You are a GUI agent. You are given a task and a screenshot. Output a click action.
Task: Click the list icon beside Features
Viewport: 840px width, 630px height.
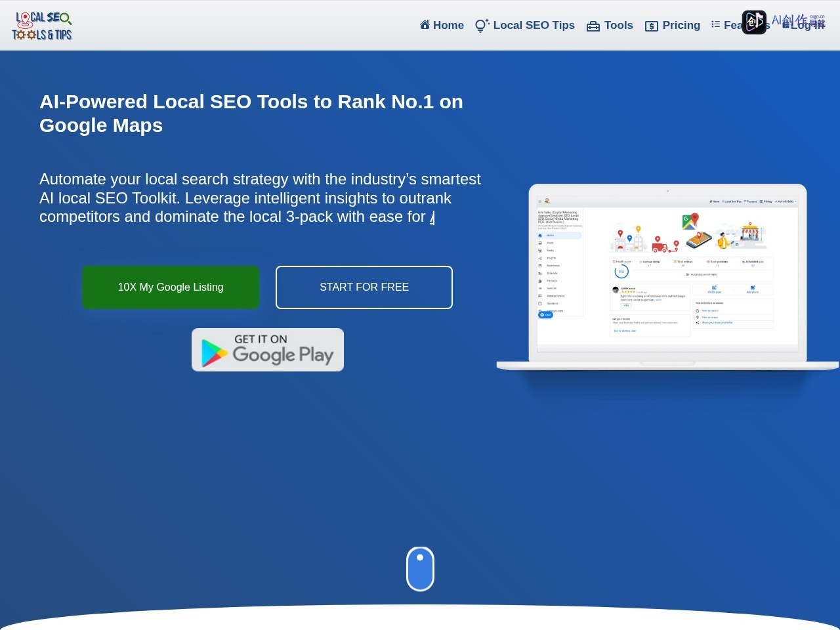point(715,24)
